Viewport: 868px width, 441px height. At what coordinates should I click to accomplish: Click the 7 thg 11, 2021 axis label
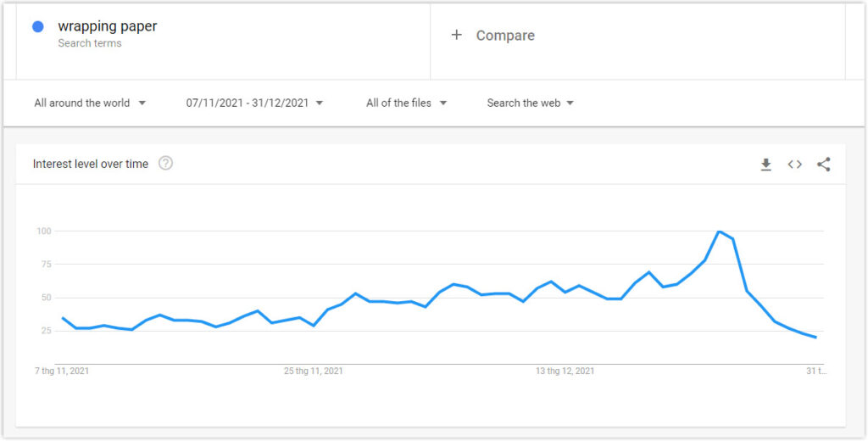tap(62, 371)
